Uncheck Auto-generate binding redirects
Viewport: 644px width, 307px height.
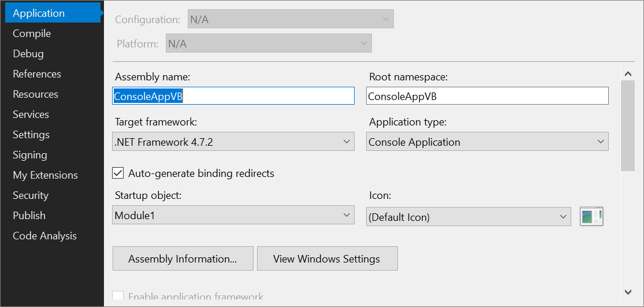118,173
